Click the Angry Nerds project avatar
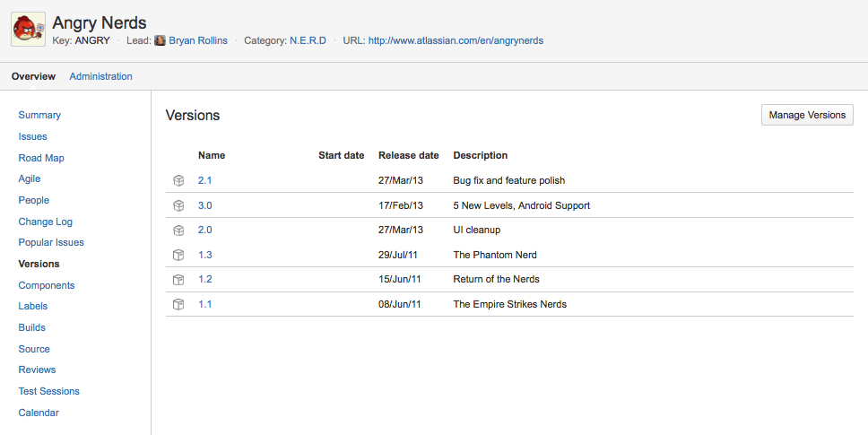 click(28, 29)
